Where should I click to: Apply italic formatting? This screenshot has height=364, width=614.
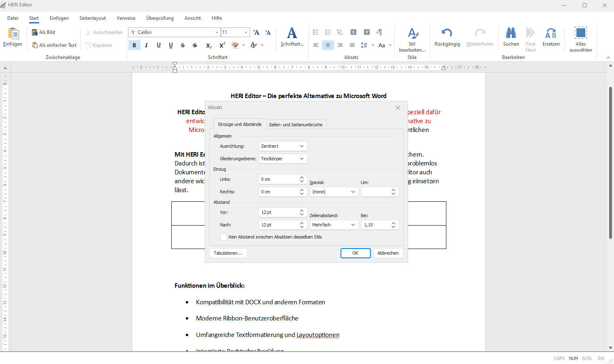click(146, 45)
